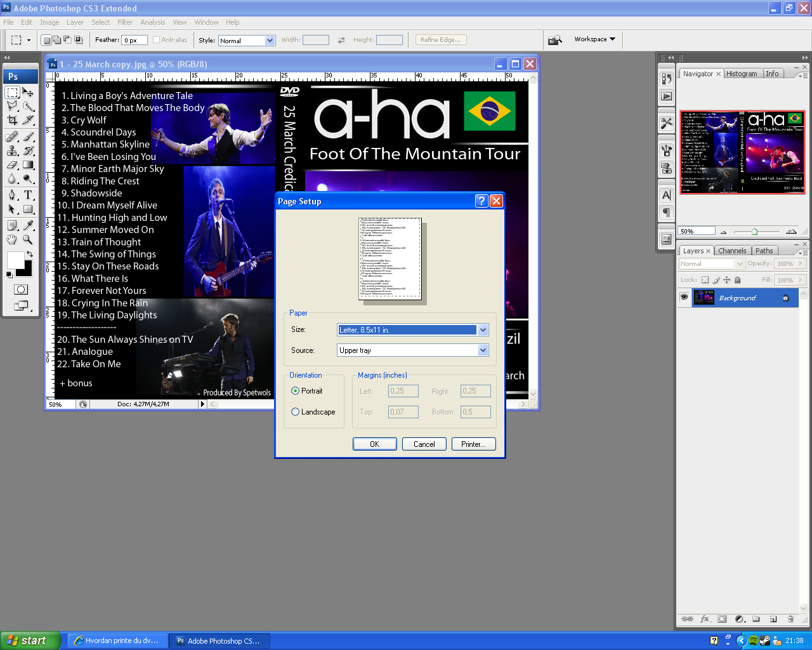Open the Layers panel options menu

pyautogui.click(x=802, y=253)
